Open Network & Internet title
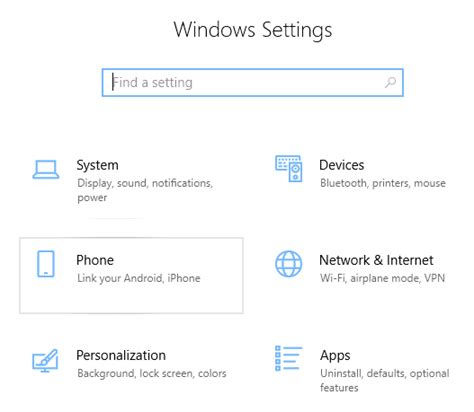Screen dimensions: 474x412 pos(376,260)
